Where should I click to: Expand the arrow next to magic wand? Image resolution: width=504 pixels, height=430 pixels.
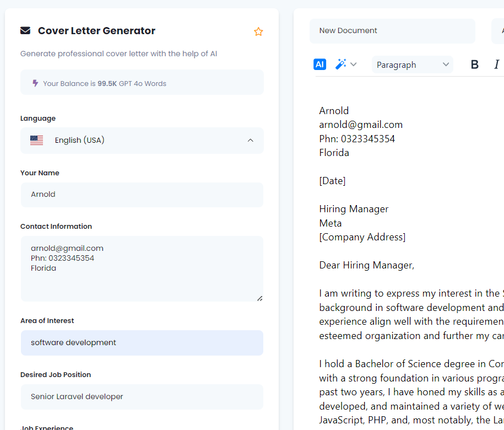click(x=354, y=64)
